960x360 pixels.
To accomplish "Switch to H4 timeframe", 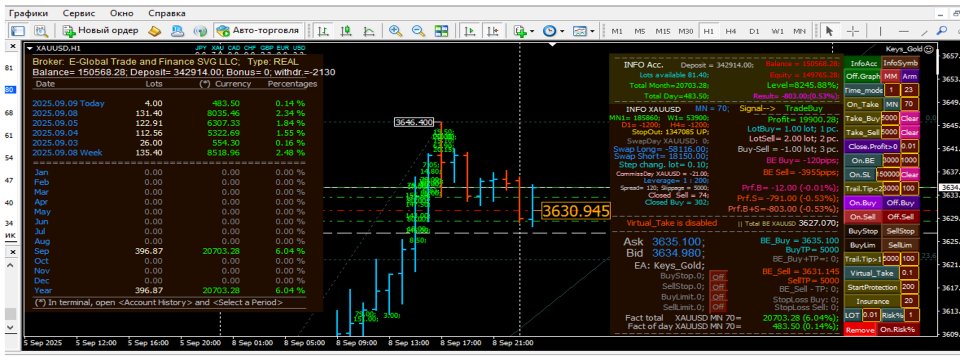I will click(731, 31).
